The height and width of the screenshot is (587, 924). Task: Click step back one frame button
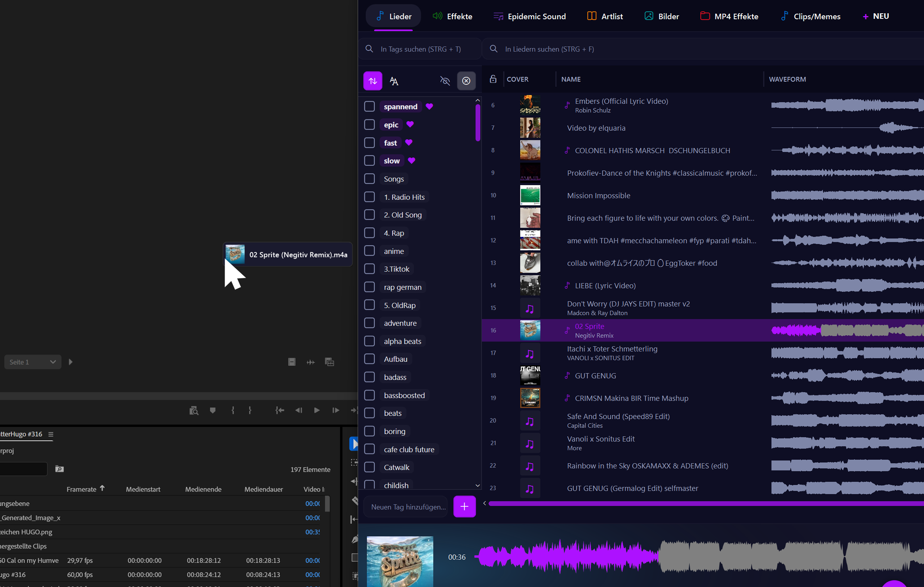click(x=299, y=410)
